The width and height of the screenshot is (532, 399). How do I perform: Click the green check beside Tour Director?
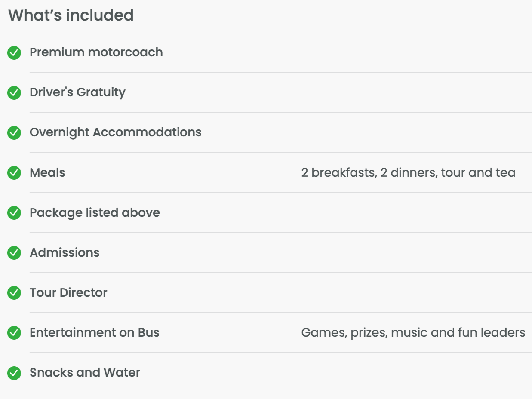click(14, 293)
